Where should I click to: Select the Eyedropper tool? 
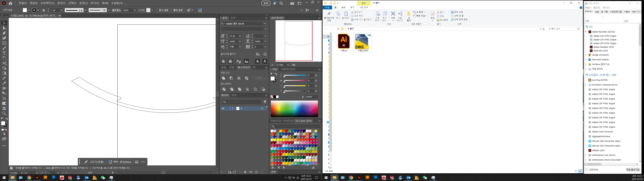tap(4, 83)
